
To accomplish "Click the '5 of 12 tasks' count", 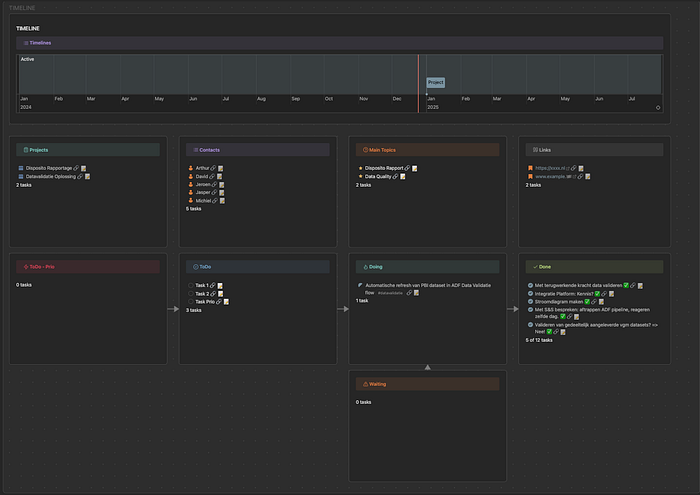I will pos(539,340).
